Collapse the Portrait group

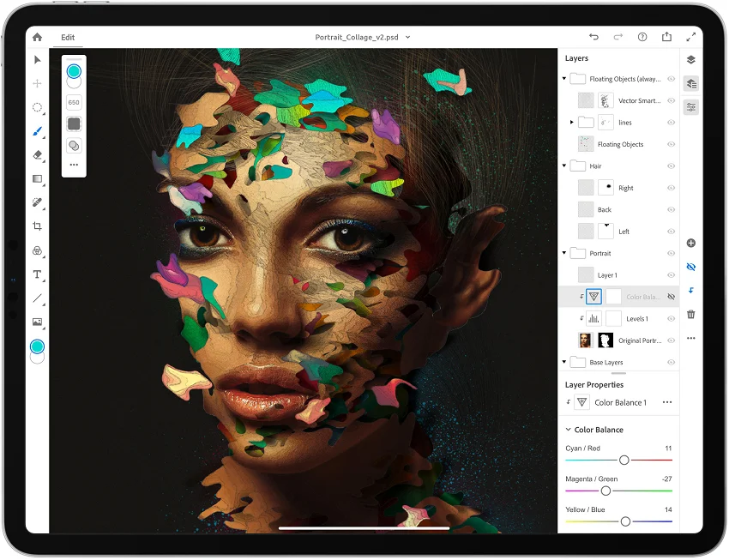pyautogui.click(x=564, y=253)
